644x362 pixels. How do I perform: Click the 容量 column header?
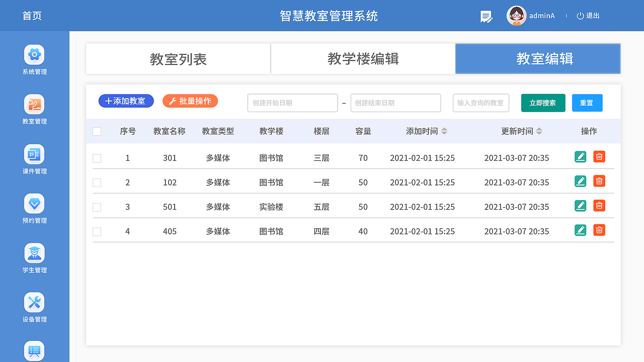coord(363,131)
